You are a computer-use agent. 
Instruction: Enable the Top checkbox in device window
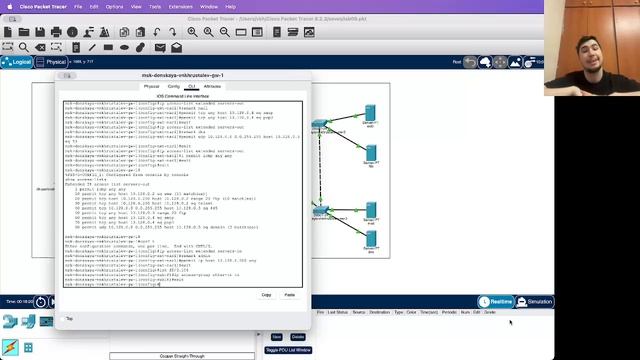(63, 318)
